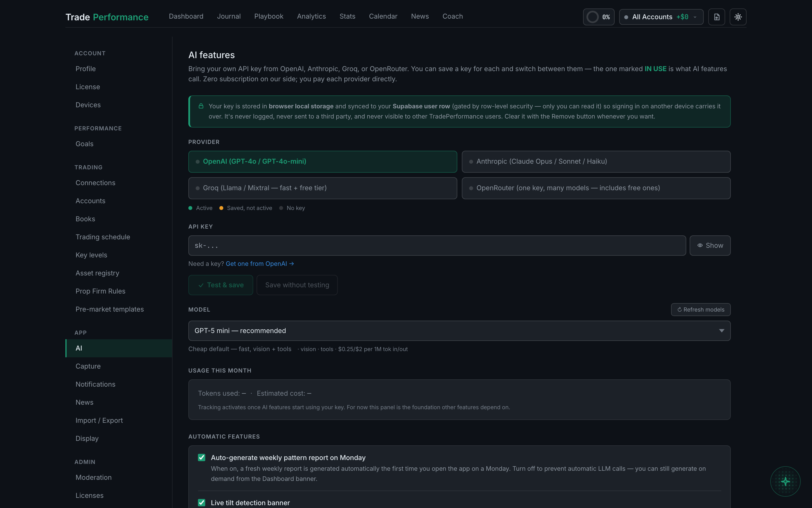
Task: Choose Groq (Llama / Mixtral) provider
Action: pos(323,188)
